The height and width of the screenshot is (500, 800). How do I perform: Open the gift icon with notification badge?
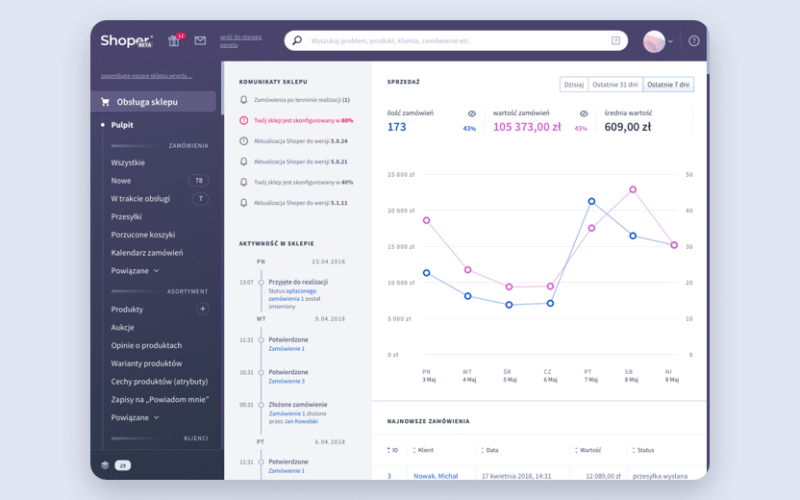click(174, 41)
